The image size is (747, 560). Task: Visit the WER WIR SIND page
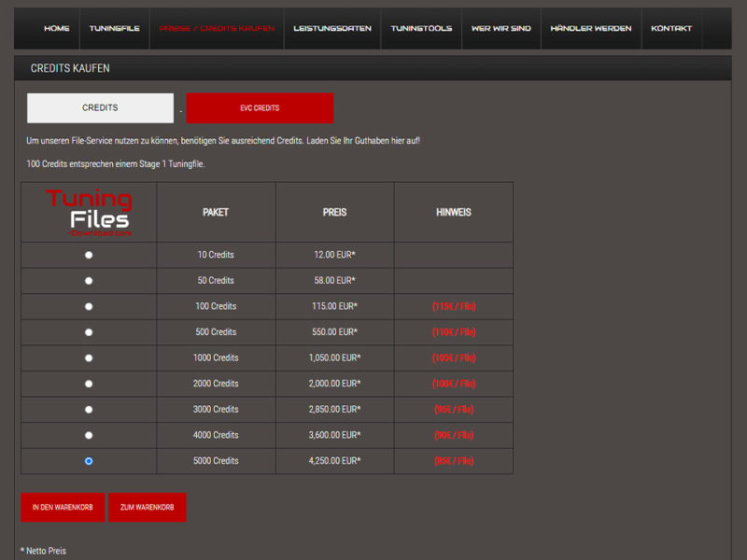pyautogui.click(x=500, y=28)
